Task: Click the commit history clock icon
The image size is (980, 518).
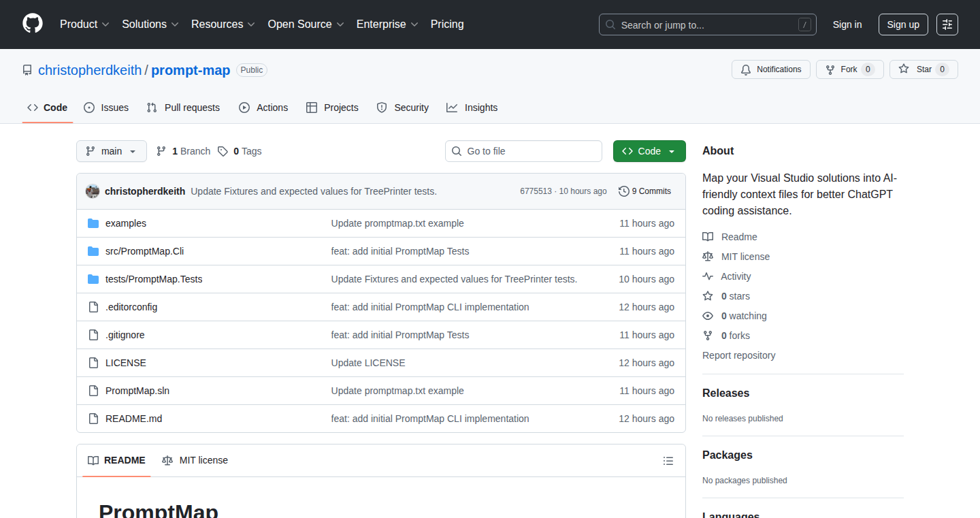Action: click(x=623, y=191)
